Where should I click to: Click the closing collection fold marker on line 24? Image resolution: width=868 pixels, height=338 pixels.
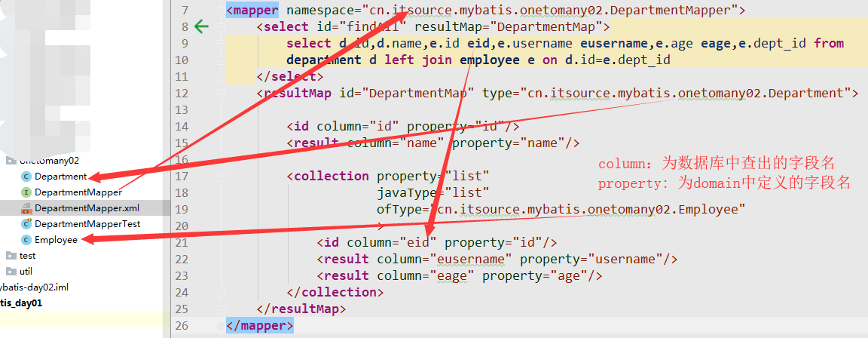click(221, 292)
